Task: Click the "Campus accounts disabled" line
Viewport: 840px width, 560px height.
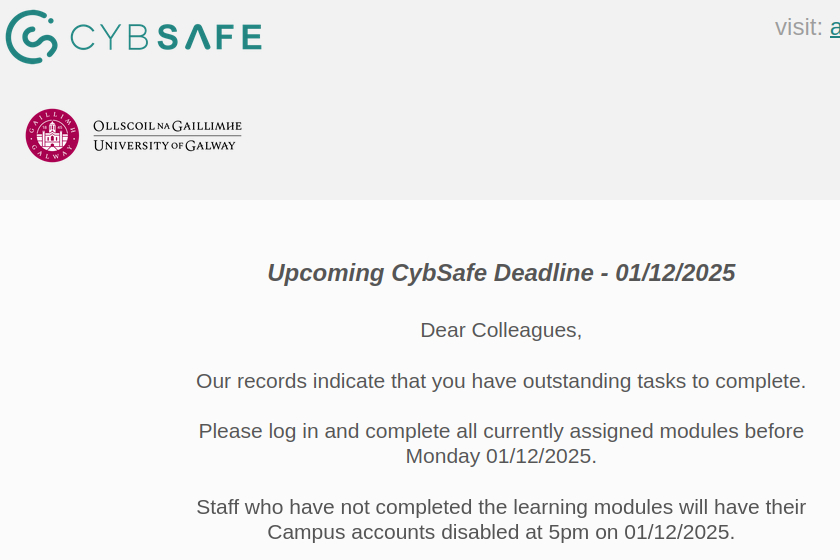Action: (500, 532)
